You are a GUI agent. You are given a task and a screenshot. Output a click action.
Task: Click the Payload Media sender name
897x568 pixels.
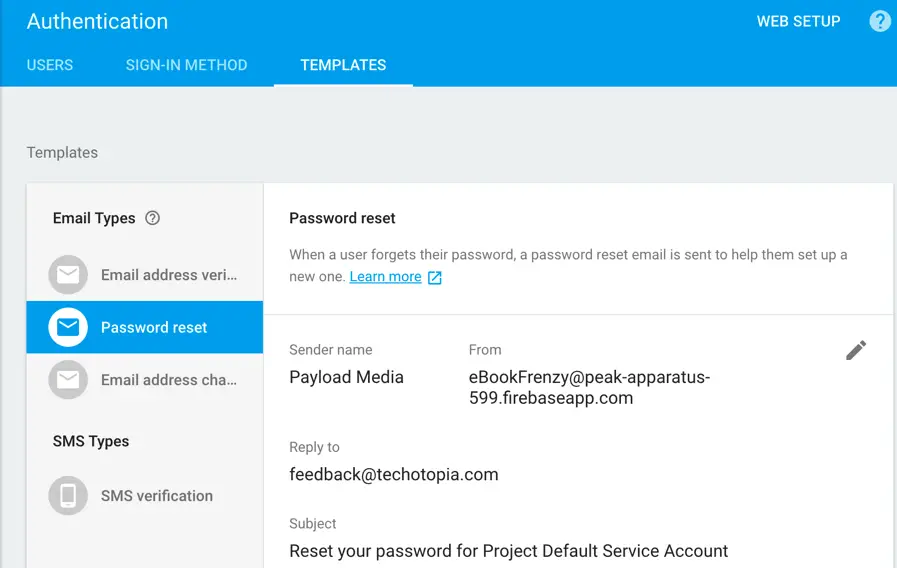pos(346,377)
